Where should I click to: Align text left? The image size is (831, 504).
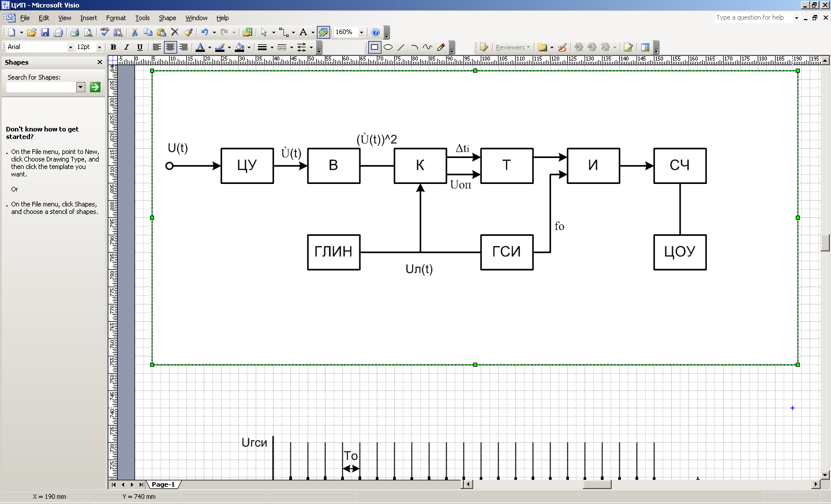(x=156, y=47)
